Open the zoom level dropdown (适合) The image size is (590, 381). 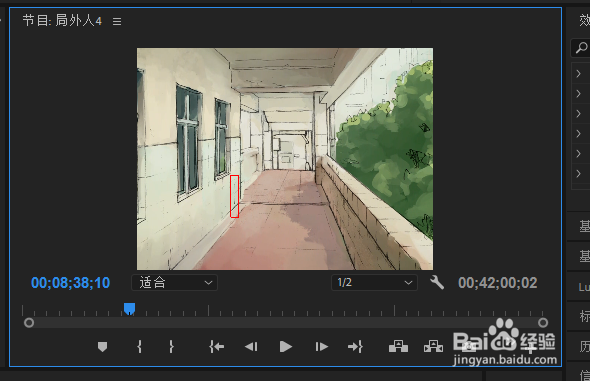174,282
